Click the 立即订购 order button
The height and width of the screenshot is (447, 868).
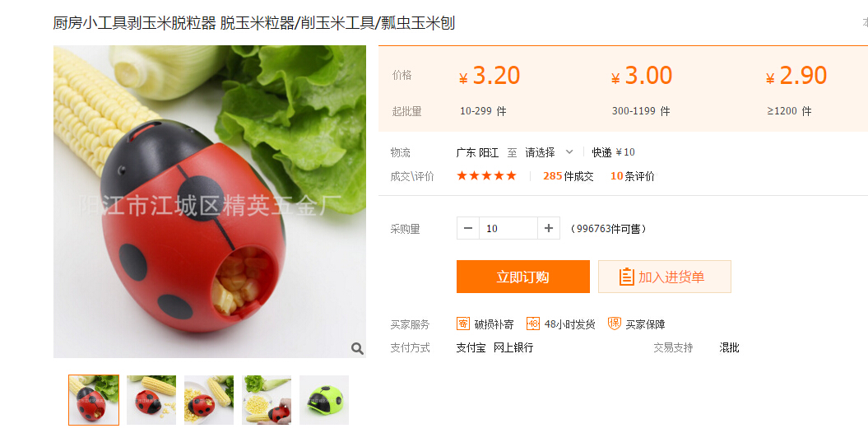point(523,277)
